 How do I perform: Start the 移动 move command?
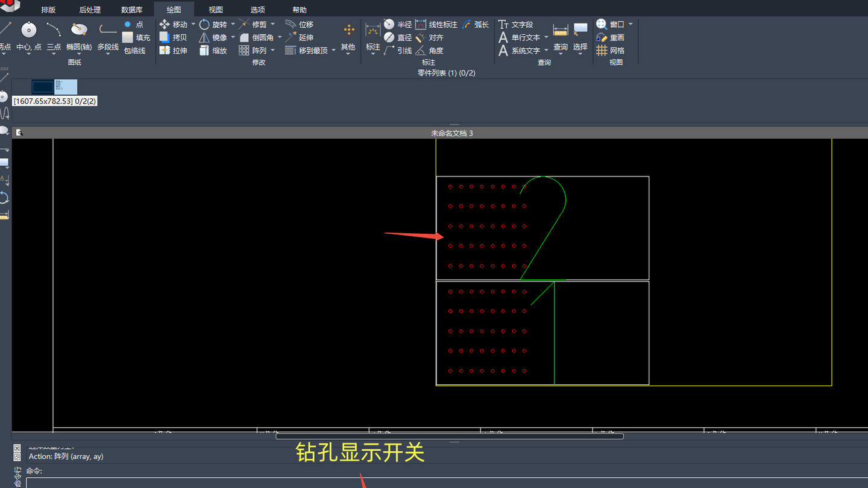click(x=174, y=24)
